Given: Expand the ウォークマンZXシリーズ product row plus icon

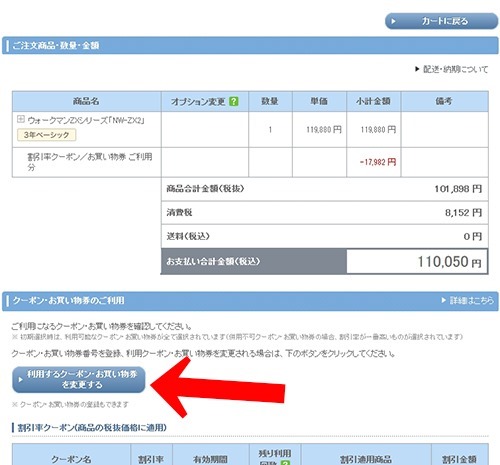Looking at the screenshot, I should coord(21,119).
